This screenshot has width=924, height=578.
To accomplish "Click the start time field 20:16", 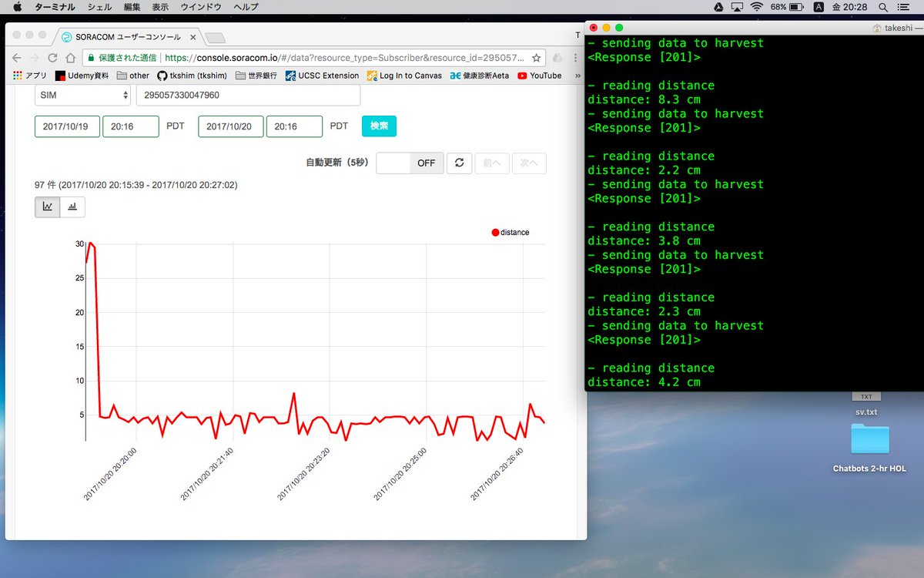I will (x=131, y=126).
